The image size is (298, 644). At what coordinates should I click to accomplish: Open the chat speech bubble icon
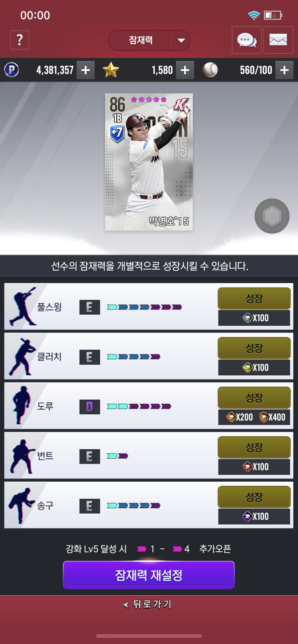(x=247, y=40)
